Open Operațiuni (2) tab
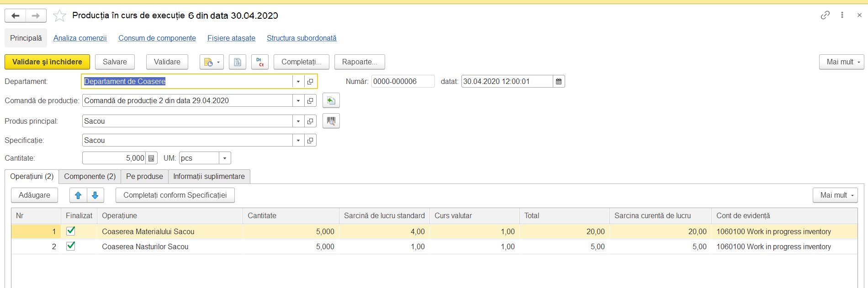The height and width of the screenshot is (288, 868). [32, 177]
